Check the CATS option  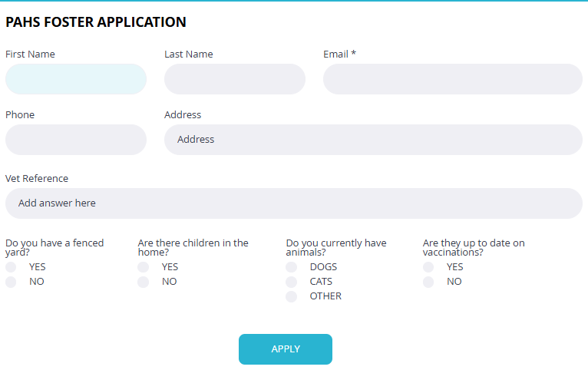click(292, 282)
